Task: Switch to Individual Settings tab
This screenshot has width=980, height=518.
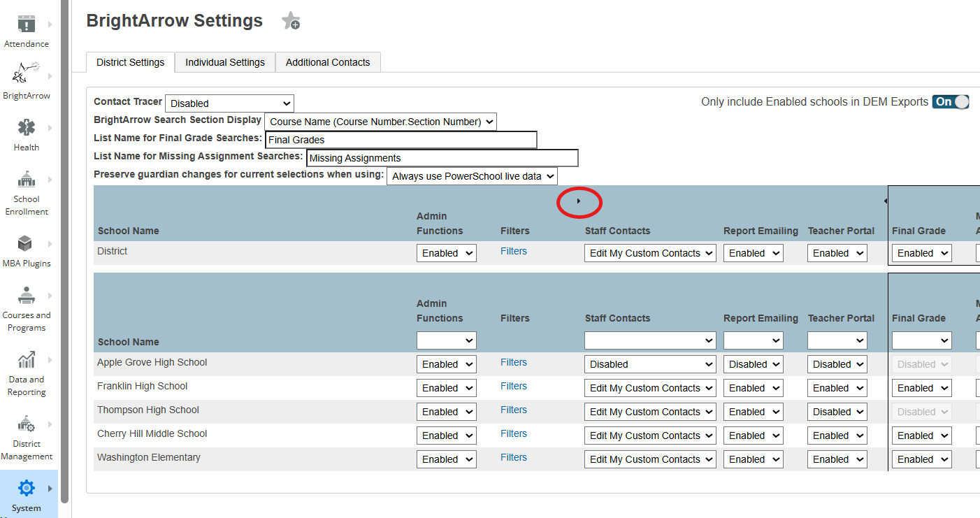Action: (x=225, y=62)
